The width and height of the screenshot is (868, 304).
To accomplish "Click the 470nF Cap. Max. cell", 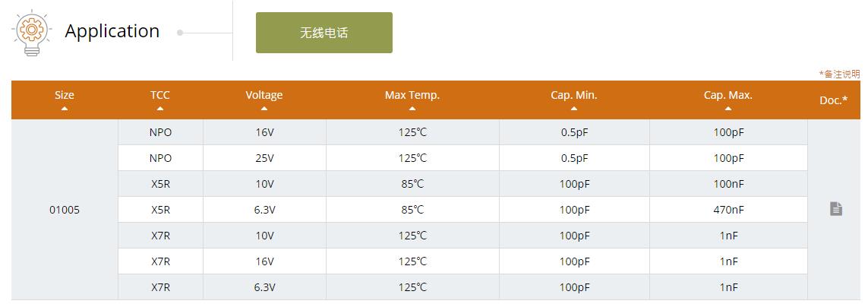I will (x=728, y=210).
